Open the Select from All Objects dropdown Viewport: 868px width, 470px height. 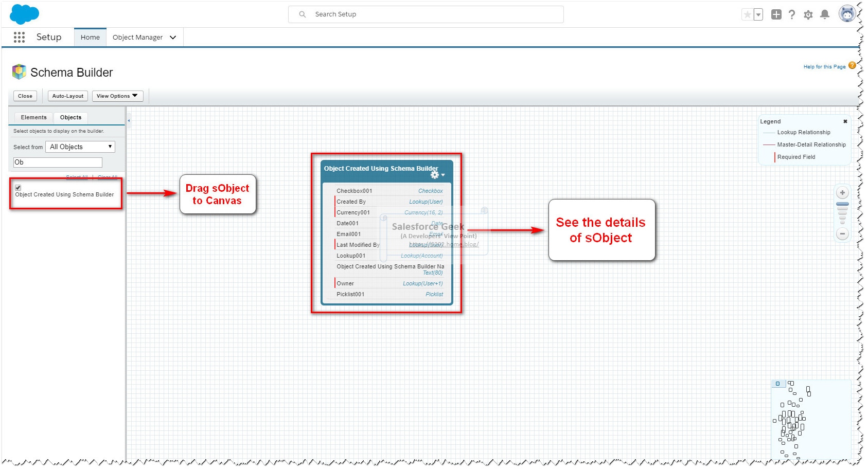(80, 147)
